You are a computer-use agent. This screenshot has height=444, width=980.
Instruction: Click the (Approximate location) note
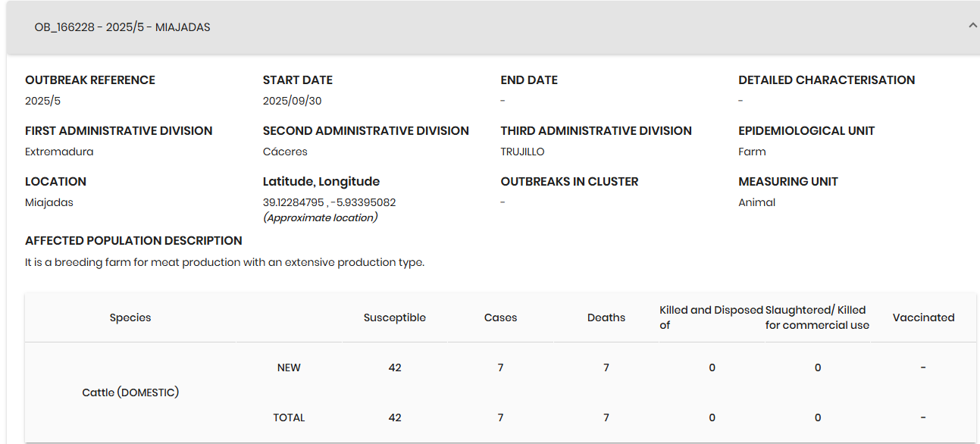point(320,217)
